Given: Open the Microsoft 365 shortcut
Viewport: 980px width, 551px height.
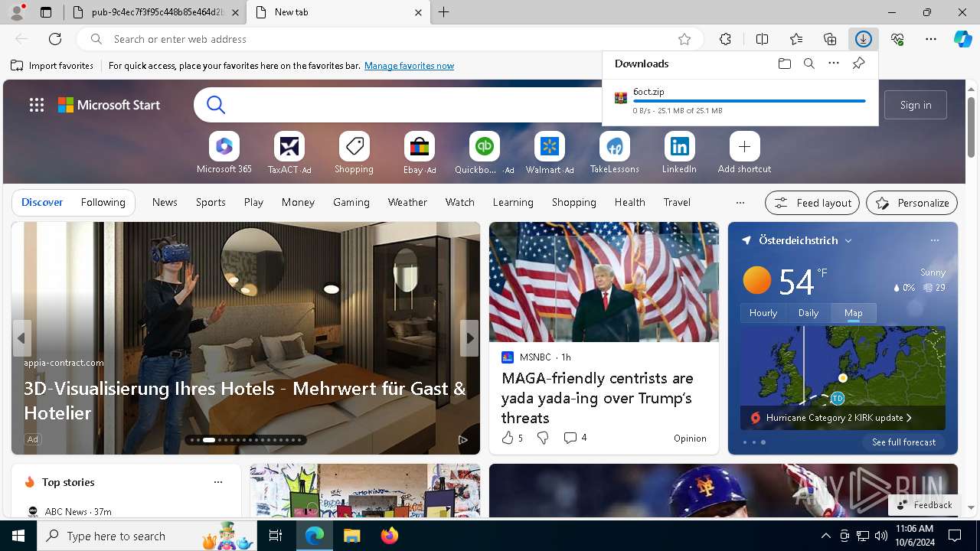Looking at the screenshot, I should tap(224, 153).
